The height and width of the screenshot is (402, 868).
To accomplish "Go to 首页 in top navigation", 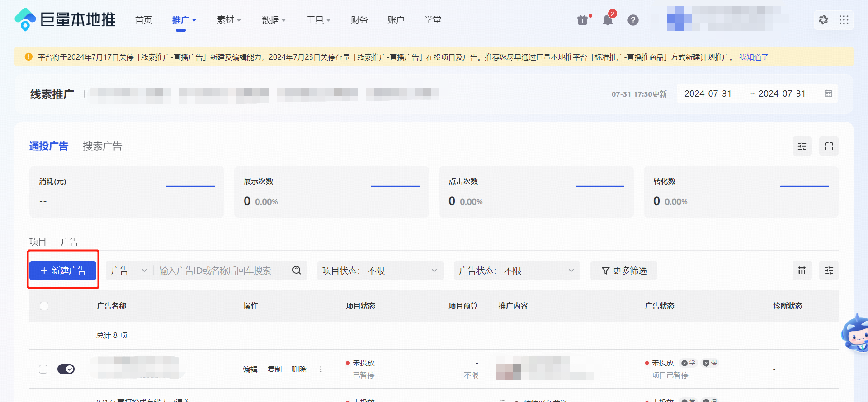I will pyautogui.click(x=144, y=20).
